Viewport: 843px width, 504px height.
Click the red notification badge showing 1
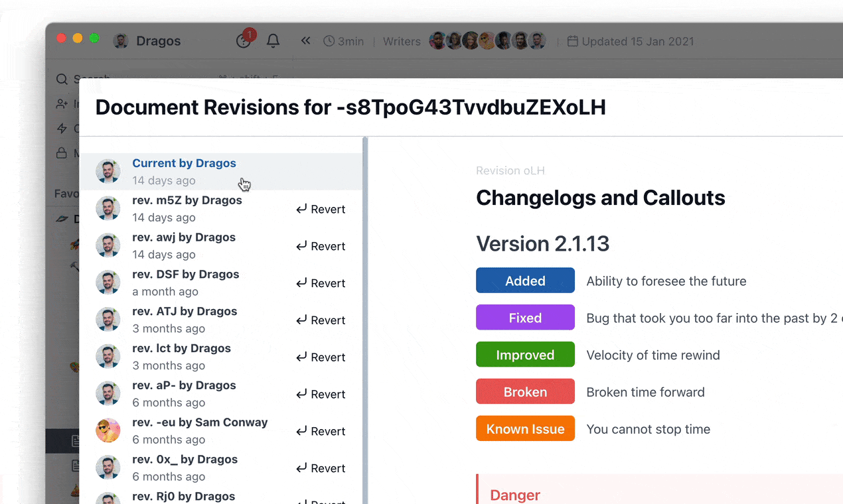click(249, 33)
